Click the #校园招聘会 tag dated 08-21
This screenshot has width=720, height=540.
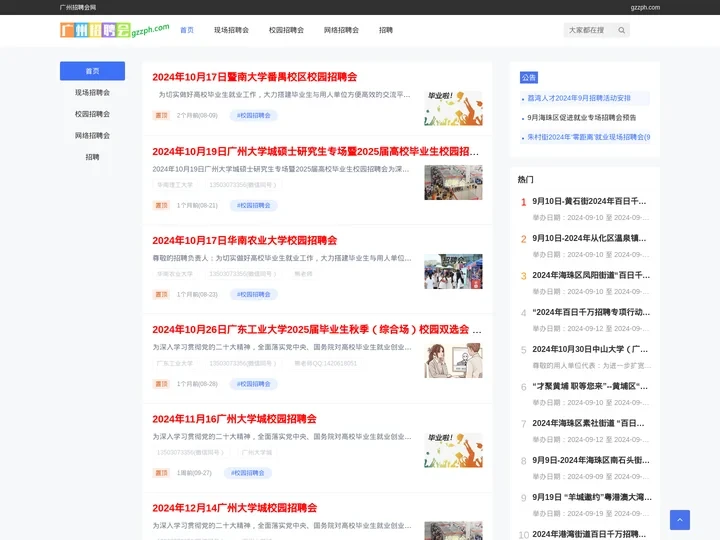tap(253, 205)
